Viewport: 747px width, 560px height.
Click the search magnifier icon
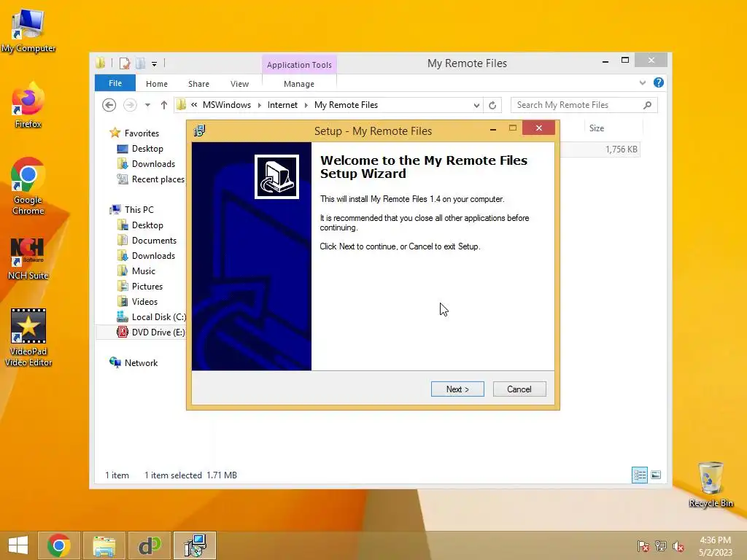click(x=648, y=105)
